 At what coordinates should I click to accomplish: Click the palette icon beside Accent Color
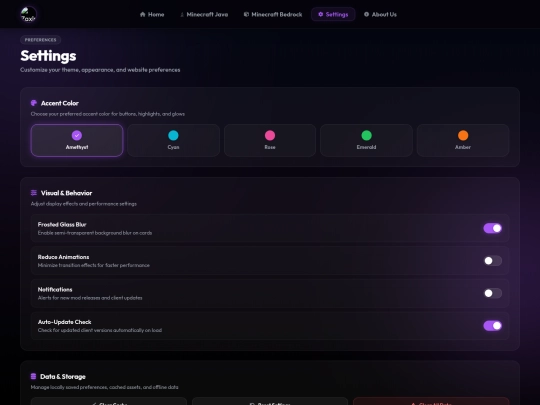(34, 103)
